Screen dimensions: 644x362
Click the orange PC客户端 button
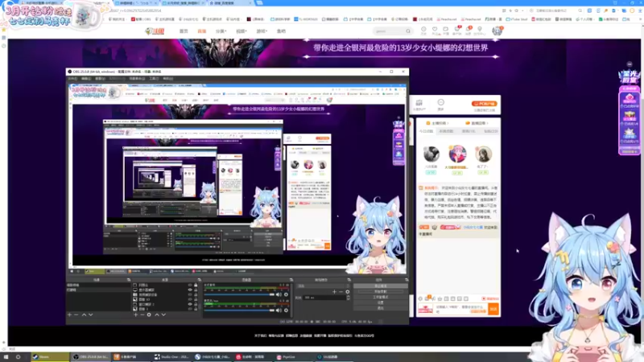485,104
